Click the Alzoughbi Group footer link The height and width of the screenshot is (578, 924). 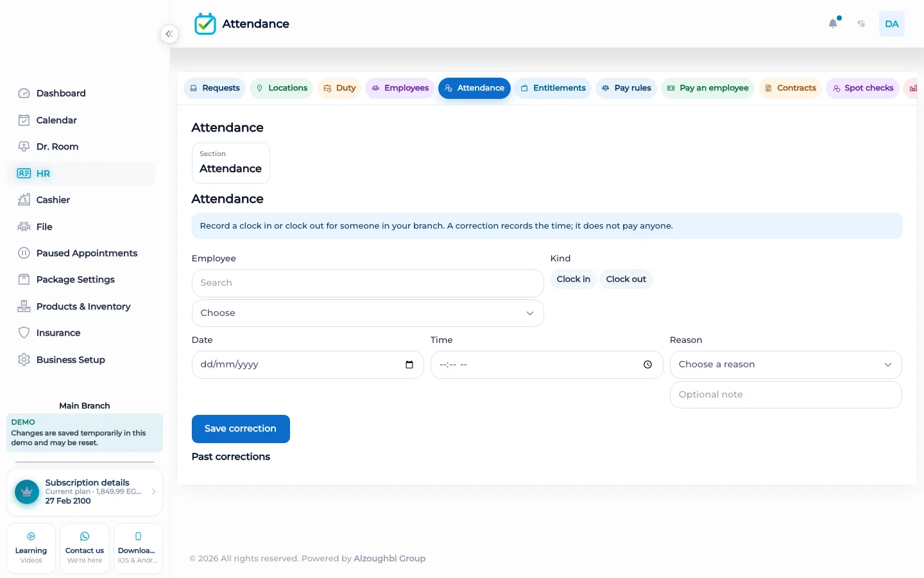pos(389,559)
